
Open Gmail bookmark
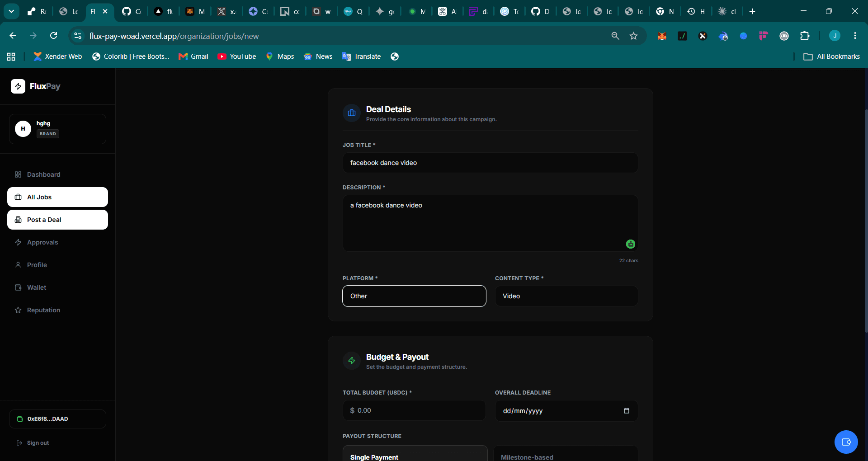193,56
